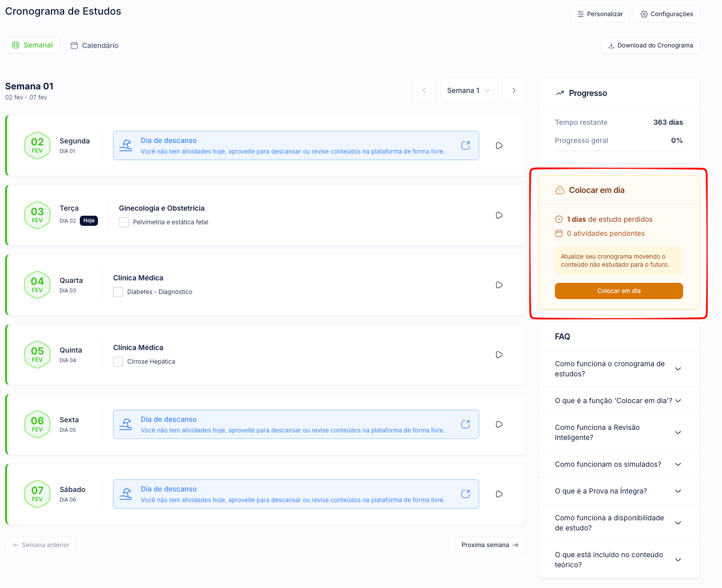Switch to the Calendário tab
Viewport: 722px width, 588px height.
click(x=94, y=45)
